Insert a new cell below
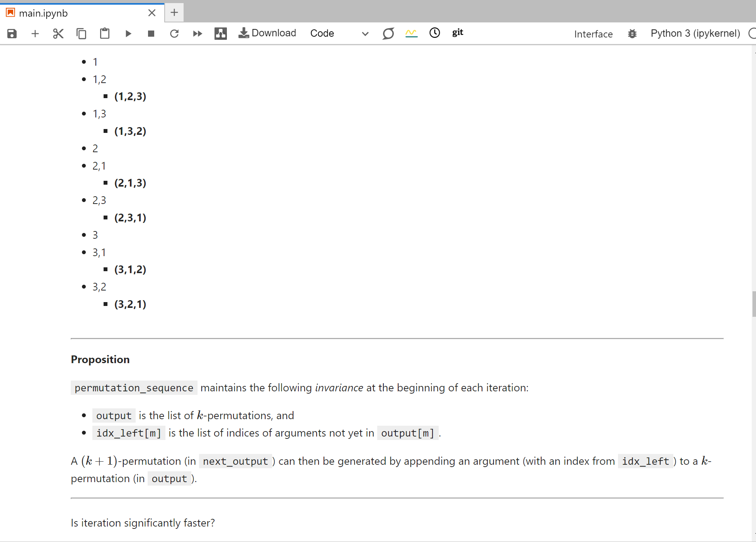This screenshot has width=756, height=542. (x=35, y=34)
